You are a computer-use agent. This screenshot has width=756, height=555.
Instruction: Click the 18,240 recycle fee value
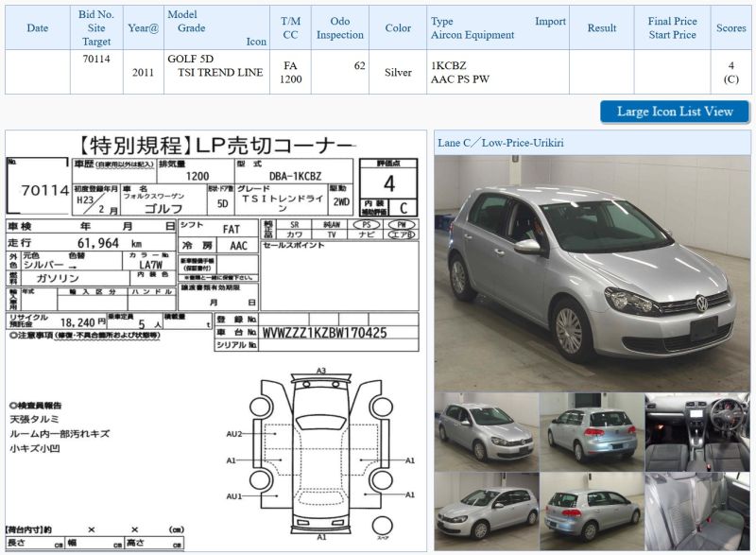point(77,323)
